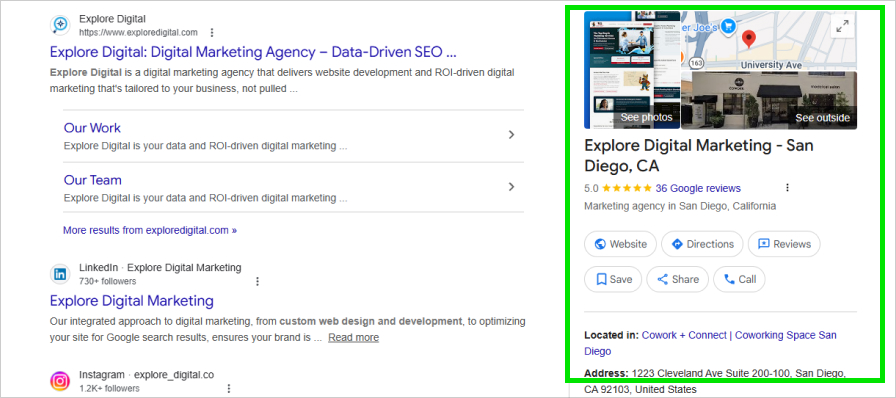Open Cowork + Connect coworking space link
The width and height of the screenshot is (896, 398).
click(710, 343)
